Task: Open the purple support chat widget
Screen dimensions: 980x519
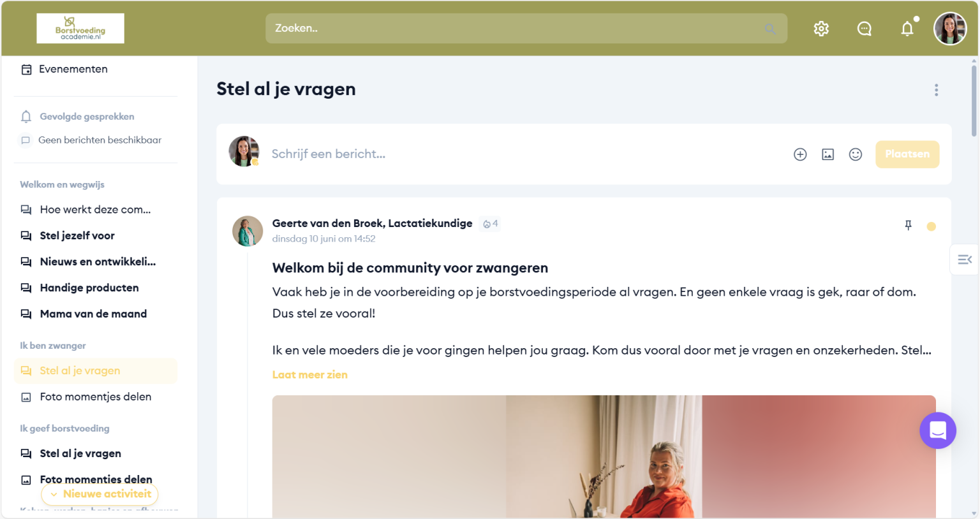Action: [x=937, y=430]
